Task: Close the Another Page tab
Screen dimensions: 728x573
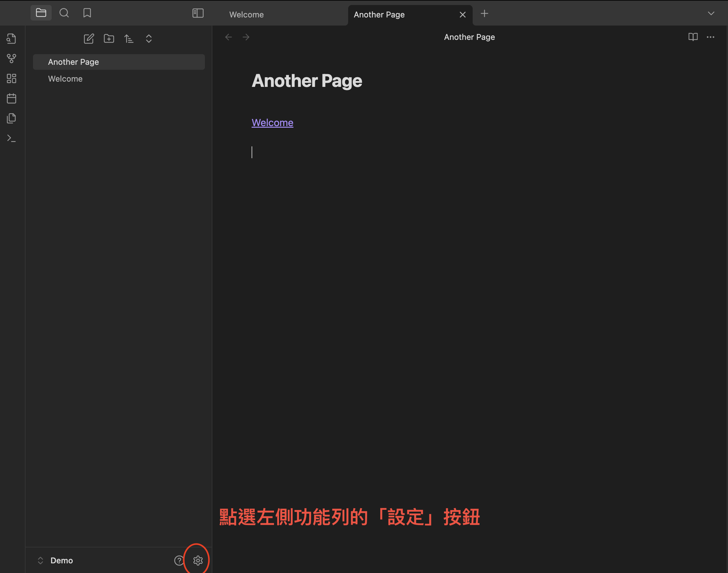Action: 463,15
